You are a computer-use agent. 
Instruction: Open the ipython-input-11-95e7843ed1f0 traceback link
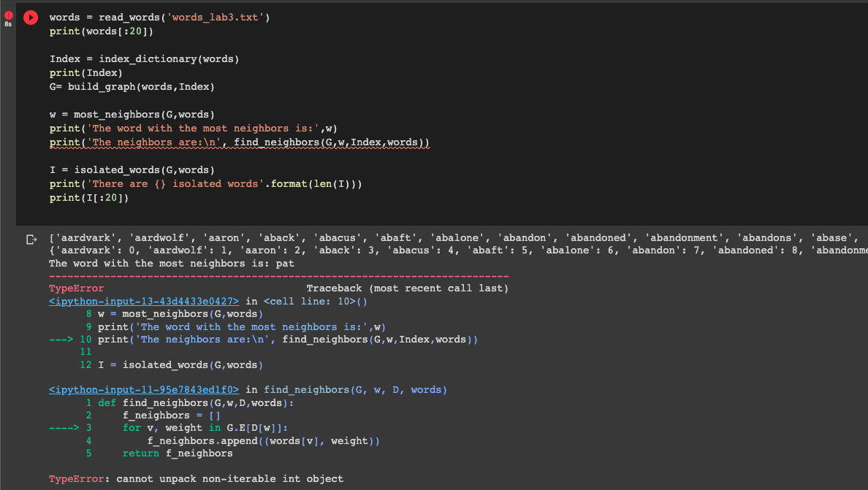click(144, 390)
